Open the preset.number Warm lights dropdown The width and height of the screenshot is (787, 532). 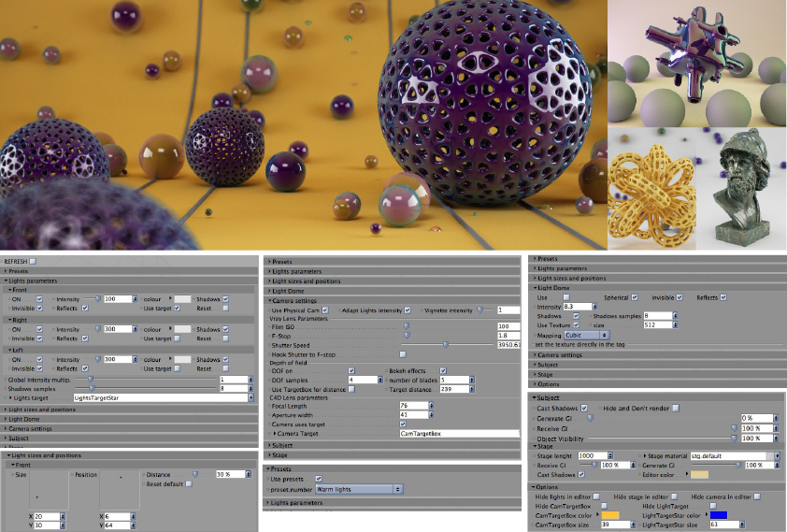[x=359, y=489]
